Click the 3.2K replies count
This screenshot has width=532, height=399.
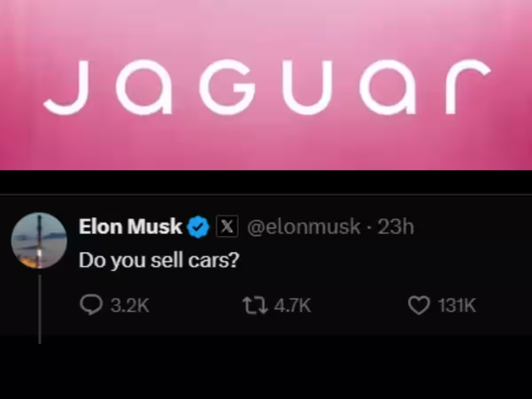(x=130, y=305)
